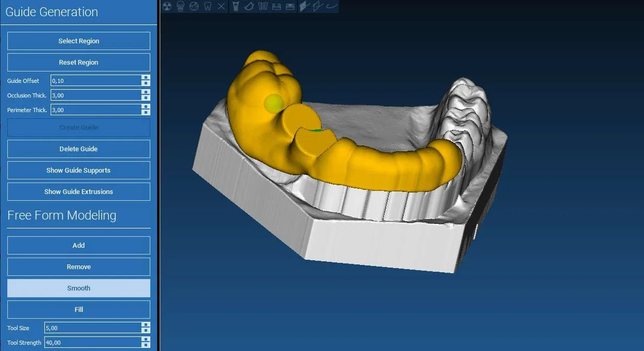
Task: Click Show Guide Supports
Action: pyautogui.click(x=79, y=171)
